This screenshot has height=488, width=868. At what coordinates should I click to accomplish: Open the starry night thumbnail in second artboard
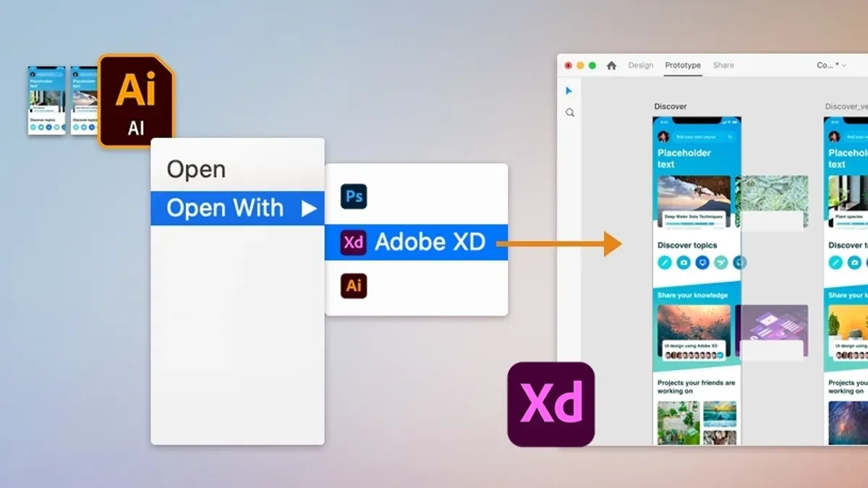(848, 422)
